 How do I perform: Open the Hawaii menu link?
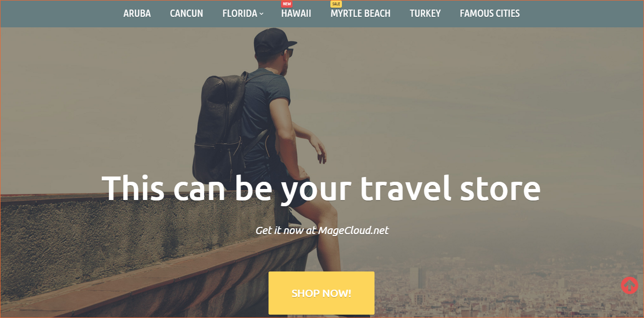pos(296,13)
